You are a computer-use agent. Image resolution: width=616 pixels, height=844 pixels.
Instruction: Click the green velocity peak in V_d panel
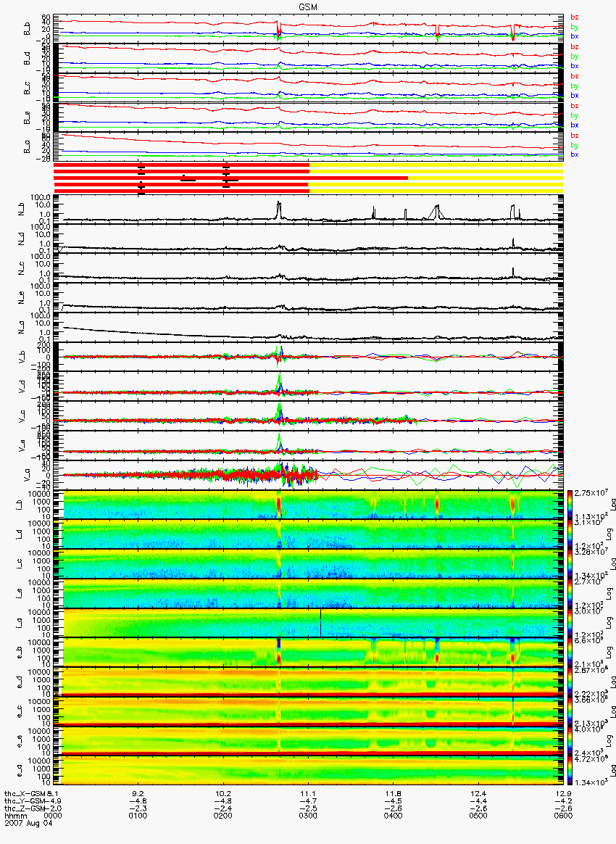click(279, 383)
